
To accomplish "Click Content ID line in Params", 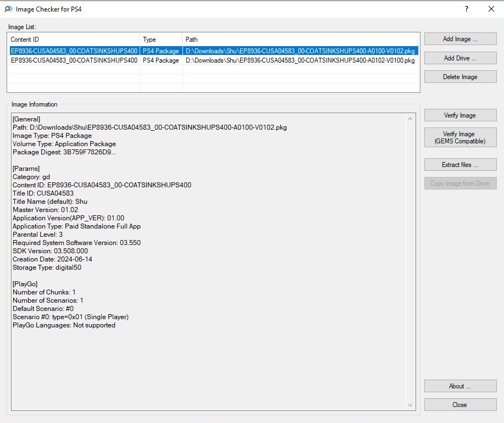I will point(102,185).
